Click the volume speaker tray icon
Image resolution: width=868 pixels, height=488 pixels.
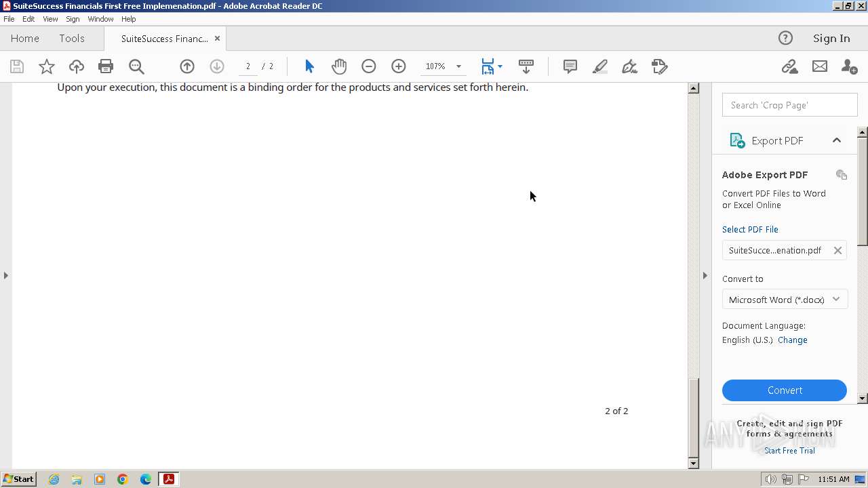[771, 479]
